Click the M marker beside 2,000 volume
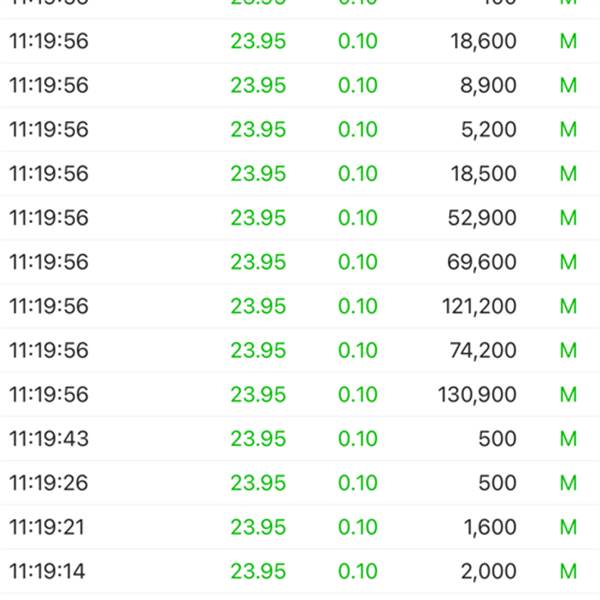This screenshot has height=600, width=600. point(568,571)
